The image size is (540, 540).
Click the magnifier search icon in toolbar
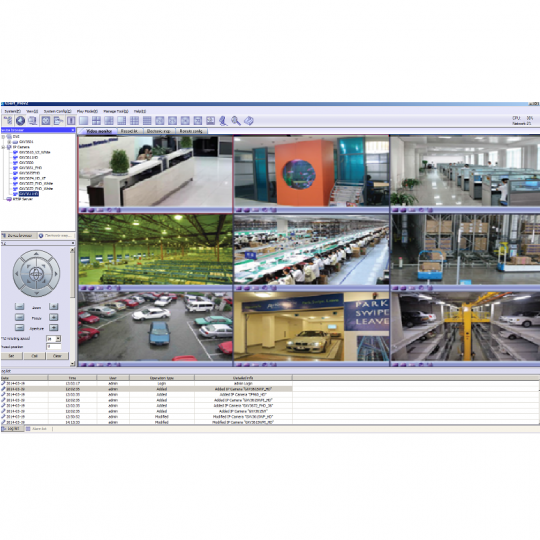[236, 121]
